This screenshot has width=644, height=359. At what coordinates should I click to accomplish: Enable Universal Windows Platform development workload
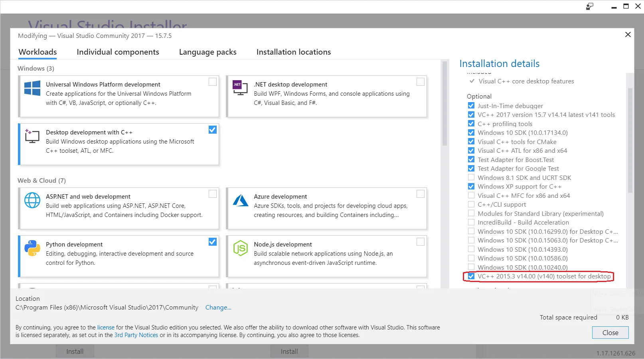pyautogui.click(x=213, y=82)
